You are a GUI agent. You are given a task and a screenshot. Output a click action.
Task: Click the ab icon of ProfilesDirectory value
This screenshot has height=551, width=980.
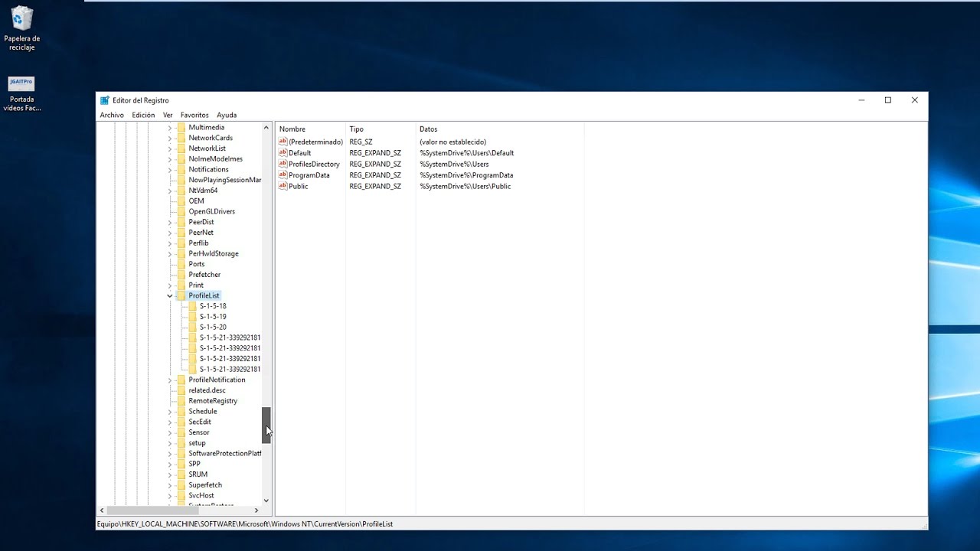(283, 164)
